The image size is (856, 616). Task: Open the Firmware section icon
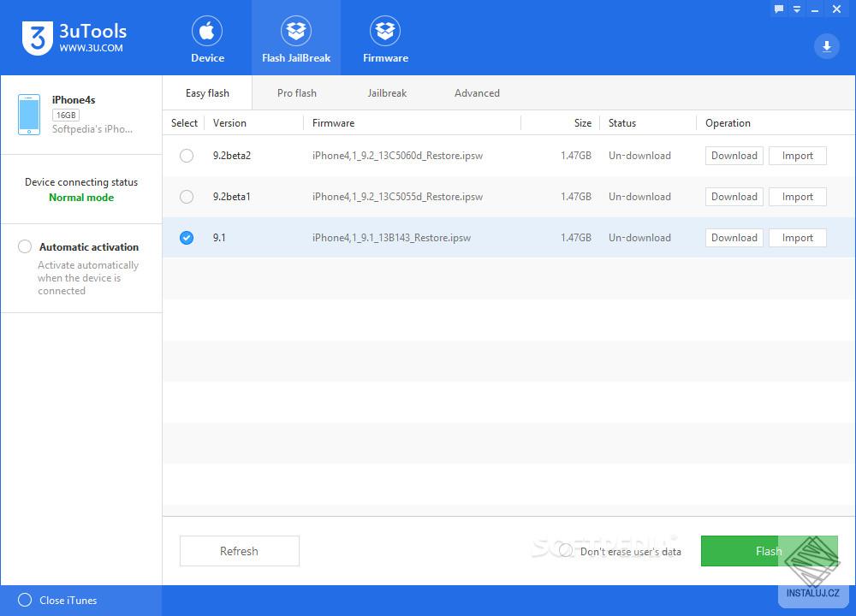[x=385, y=31]
